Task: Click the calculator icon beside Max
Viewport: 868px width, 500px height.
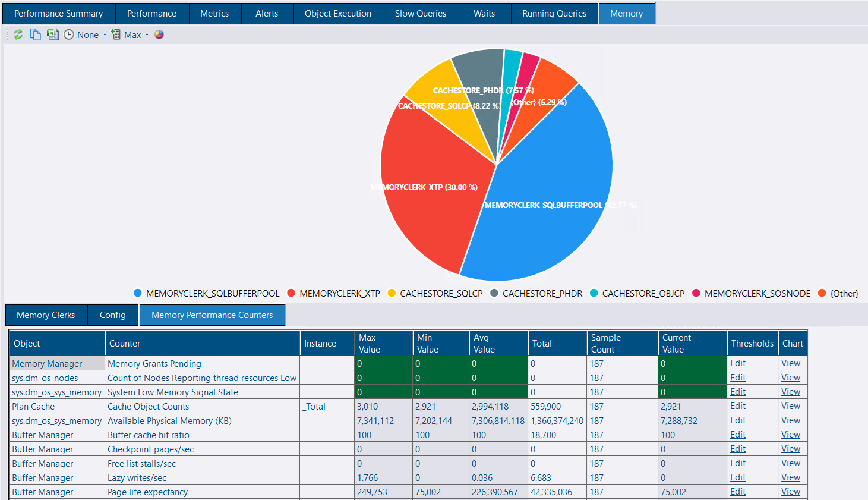Action: pos(116,34)
